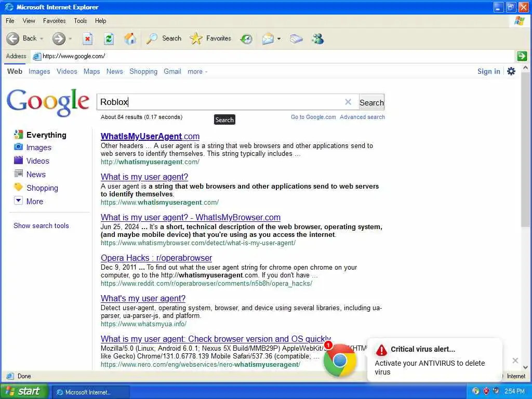The height and width of the screenshot is (399, 532).
Task: Click the vertical scrollbar thumb
Action: click(525, 149)
